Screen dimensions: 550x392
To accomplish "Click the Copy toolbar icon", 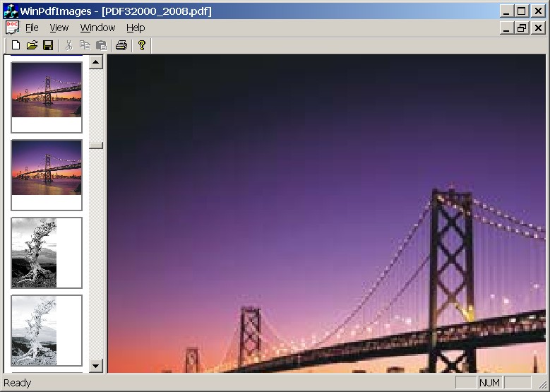I will [x=85, y=46].
